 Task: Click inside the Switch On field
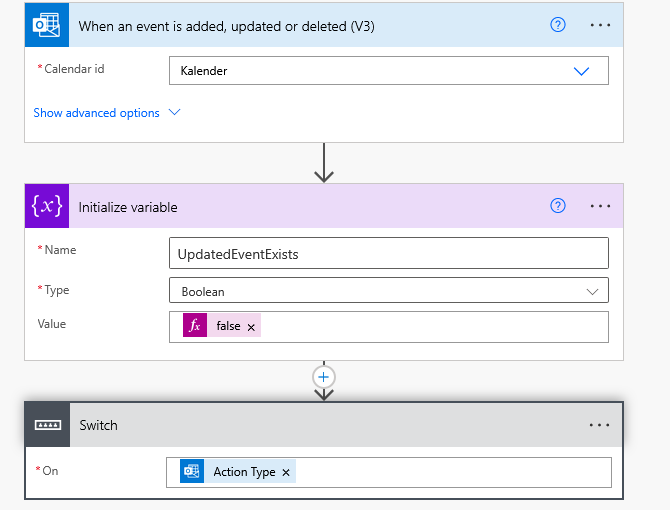click(389, 472)
